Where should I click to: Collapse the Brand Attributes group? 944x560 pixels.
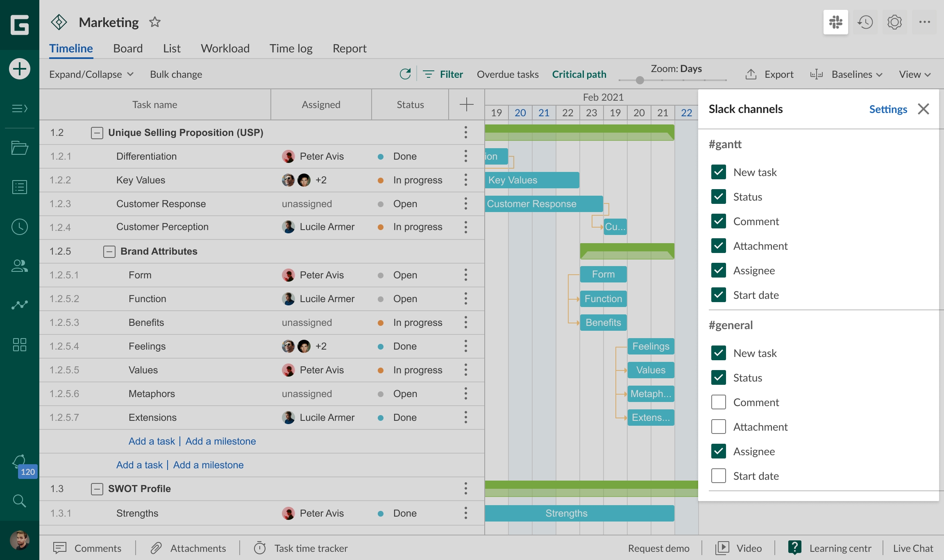[x=109, y=251]
